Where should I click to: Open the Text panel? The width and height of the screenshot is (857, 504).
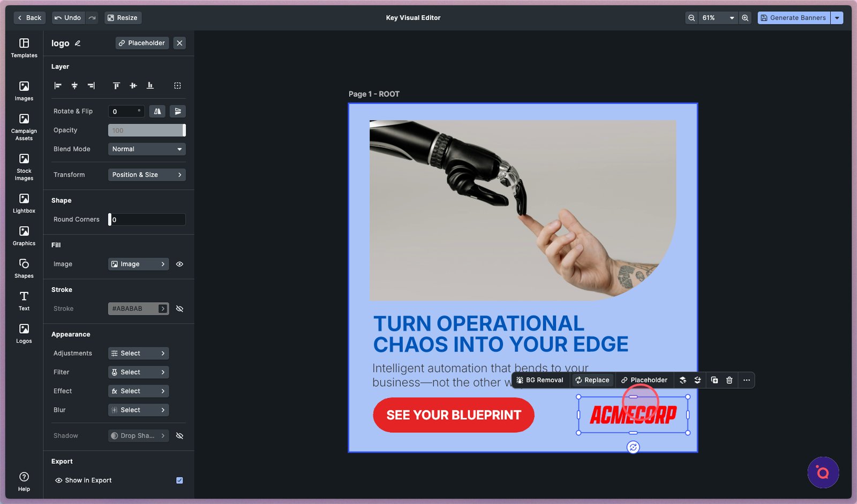(24, 300)
